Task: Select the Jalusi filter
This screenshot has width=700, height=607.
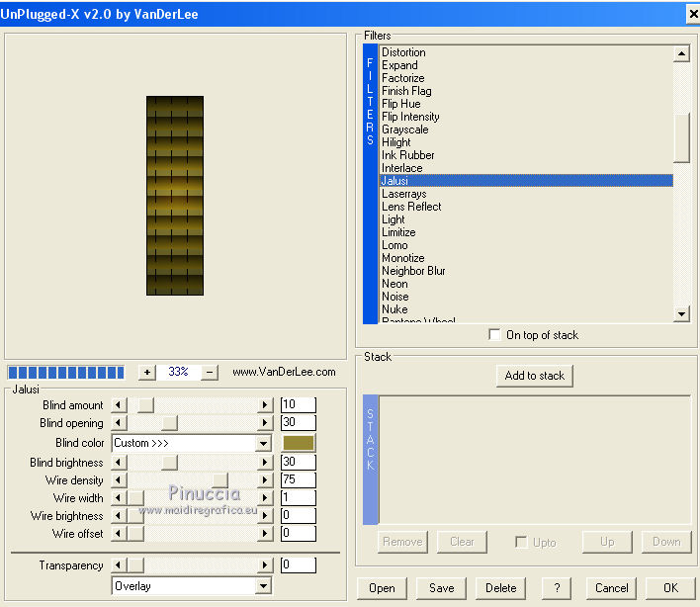Action: 526,181
